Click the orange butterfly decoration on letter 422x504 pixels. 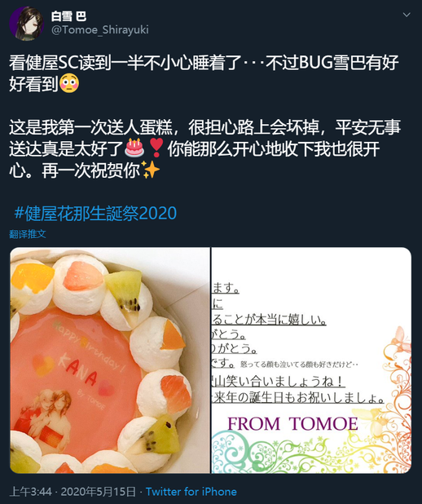(x=402, y=339)
